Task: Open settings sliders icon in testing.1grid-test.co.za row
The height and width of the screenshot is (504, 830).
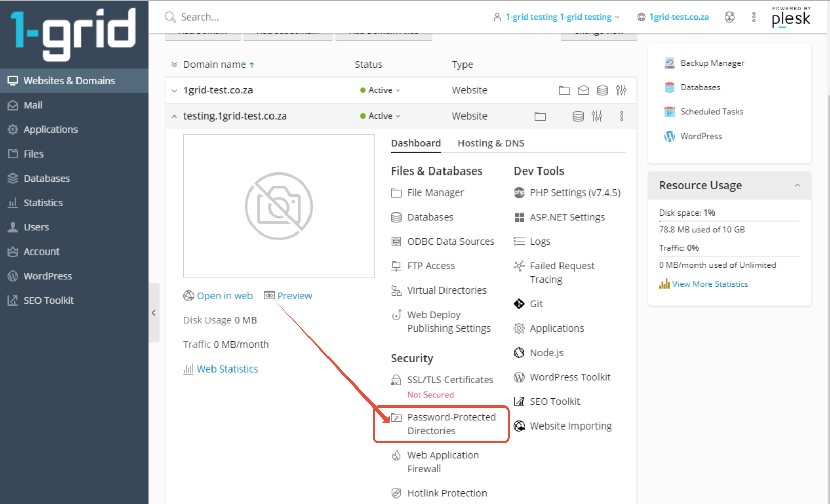Action: pyautogui.click(x=596, y=117)
